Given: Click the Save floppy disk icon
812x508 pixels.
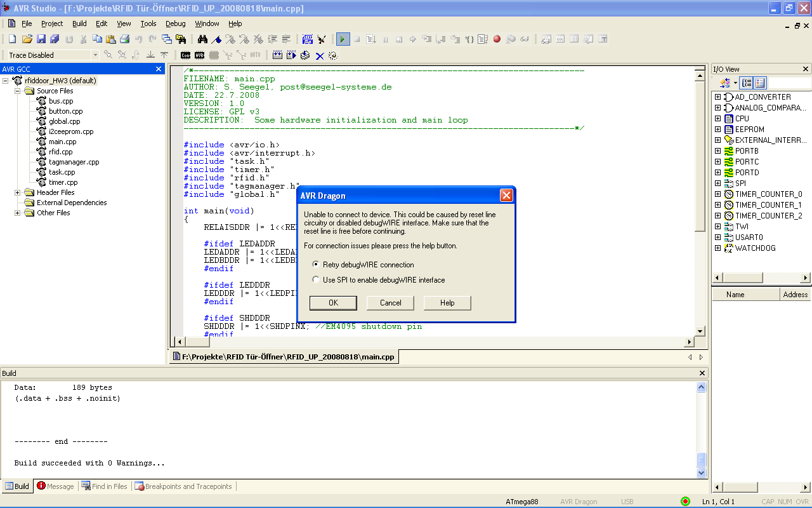Looking at the screenshot, I should (x=41, y=39).
